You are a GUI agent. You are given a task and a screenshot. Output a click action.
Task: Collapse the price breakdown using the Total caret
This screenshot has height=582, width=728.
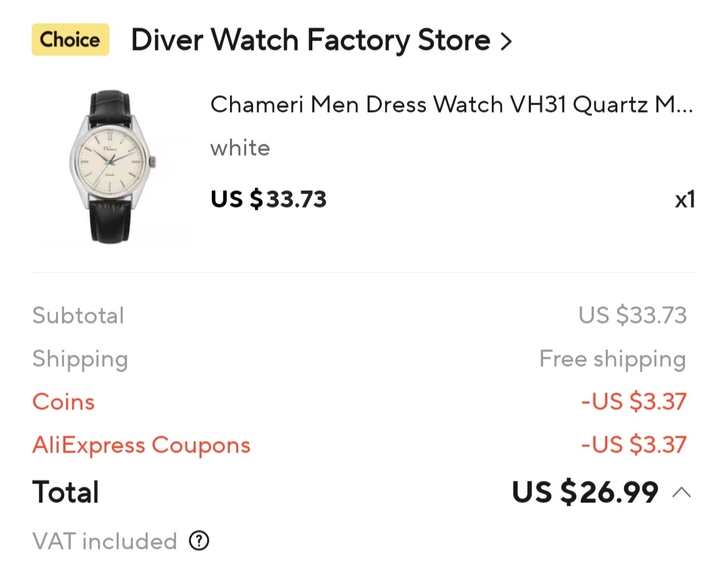[681, 492]
